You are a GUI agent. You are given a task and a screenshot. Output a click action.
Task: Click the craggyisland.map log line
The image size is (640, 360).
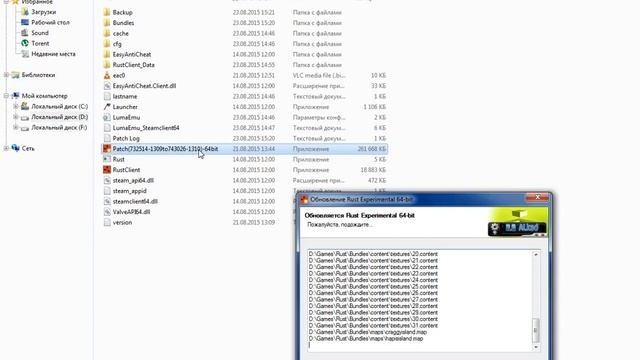(x=368, y=332)
